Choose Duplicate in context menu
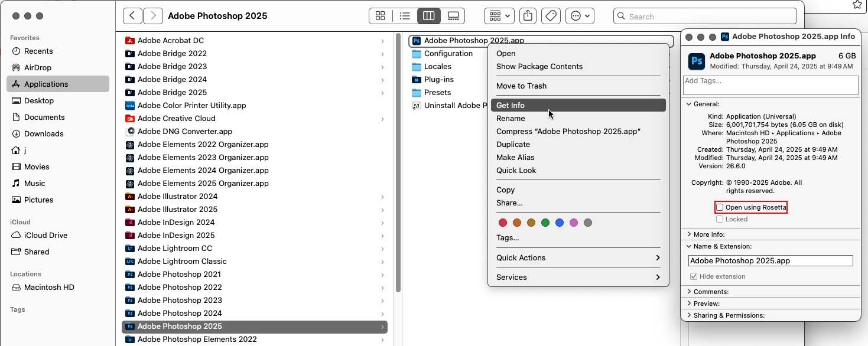 click(x=578, y=144)
